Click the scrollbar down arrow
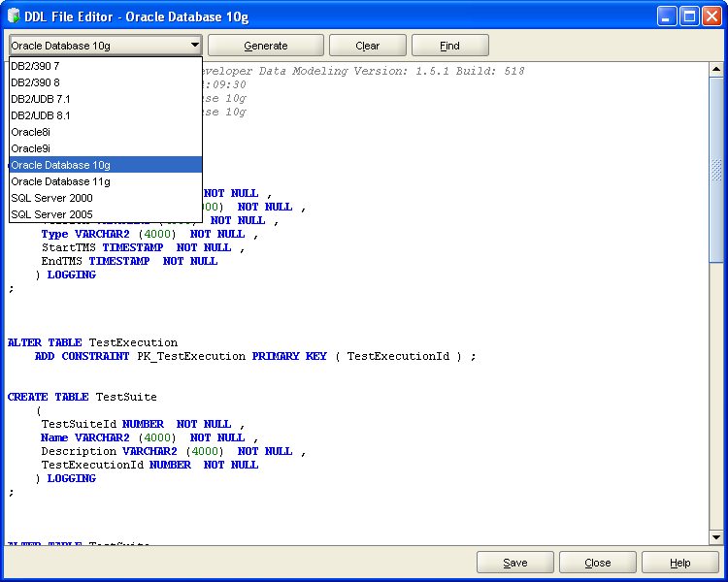The height and width of the screenshot is (582, 728). click(x=716, y=537)
